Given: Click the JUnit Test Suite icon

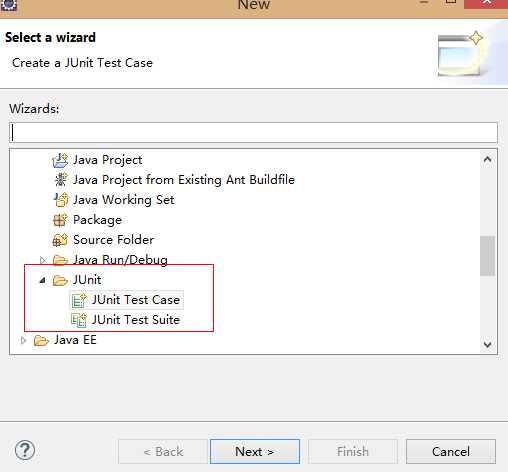Looking at the screenshot, I should (79, 320).
